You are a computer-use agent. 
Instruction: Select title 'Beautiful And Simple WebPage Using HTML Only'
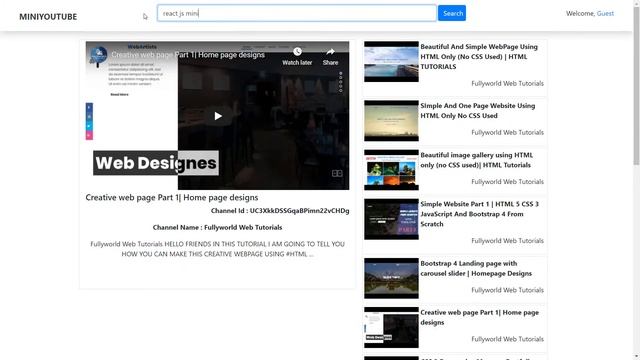[x=479, y=57]
